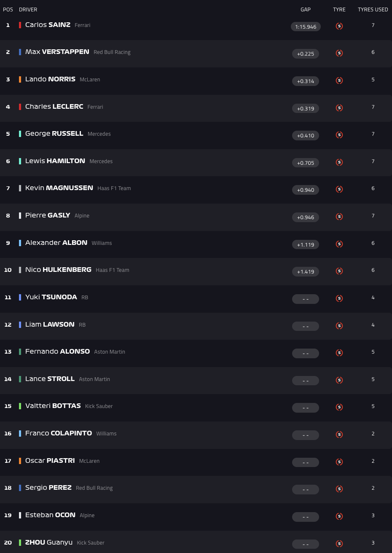Click the 1:15.946 lap time badge
This screenshot has width=392, height=553.
[306, 27]
